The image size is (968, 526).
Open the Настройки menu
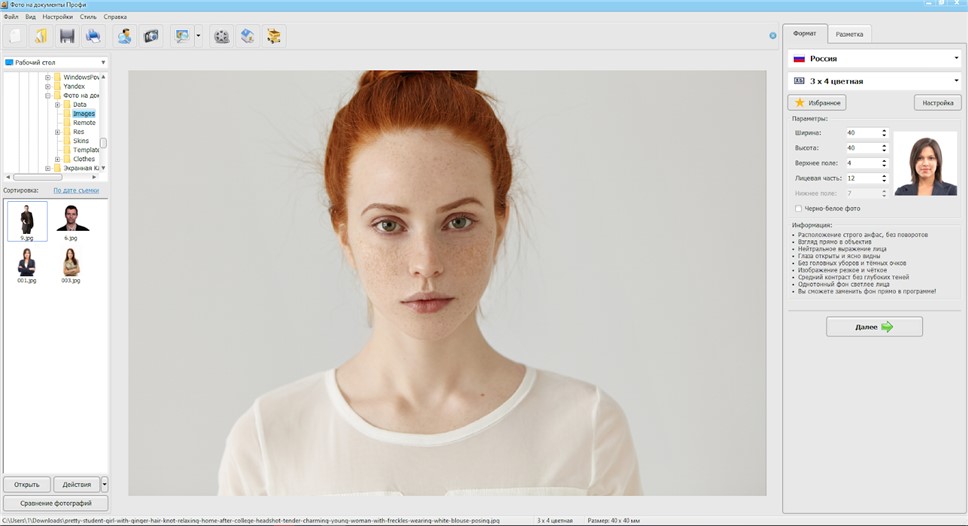pos(57,17)
